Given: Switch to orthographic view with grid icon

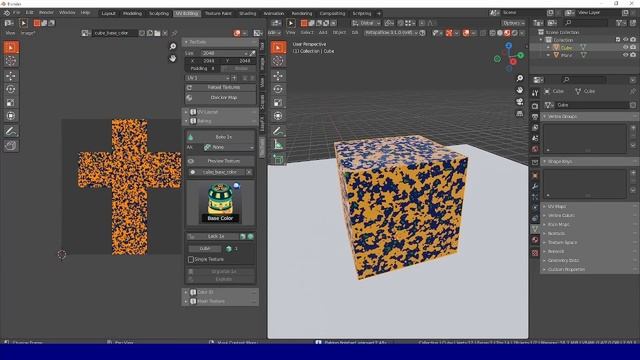Looking at the screenshot, I should pos(520,113).
